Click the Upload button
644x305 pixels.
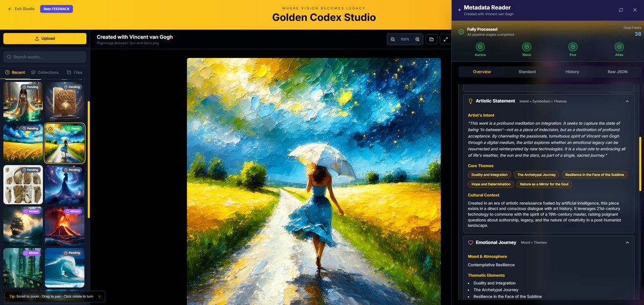click(45, 39)
